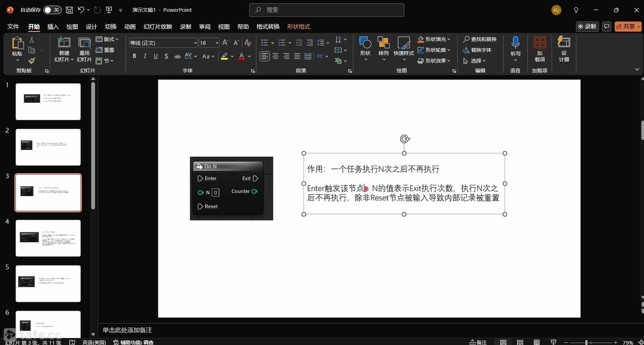Click the search box in title bar
The width and height of the screenshot is (644, 345).
326,10
